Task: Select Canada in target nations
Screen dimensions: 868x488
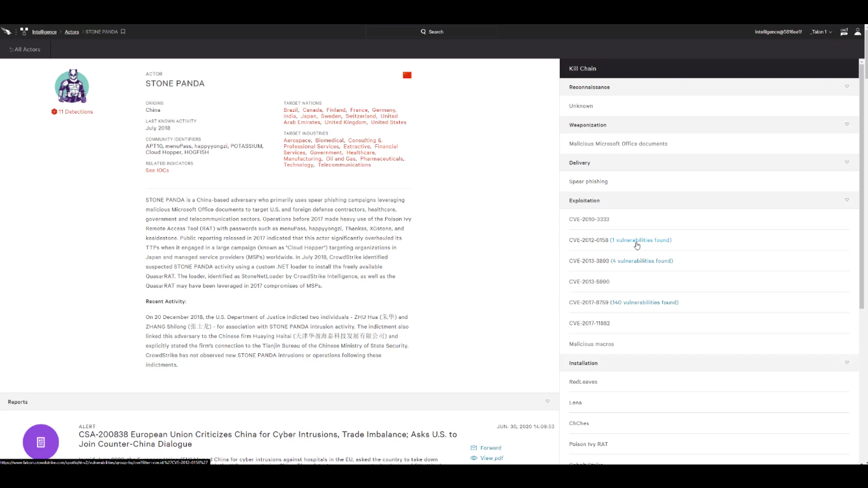Action: point(312,110)
